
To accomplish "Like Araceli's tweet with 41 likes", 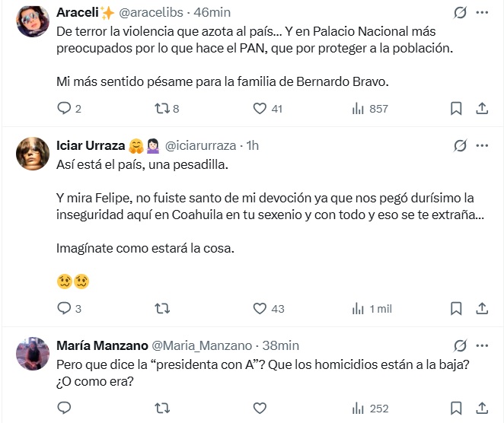I will point(260,109).
